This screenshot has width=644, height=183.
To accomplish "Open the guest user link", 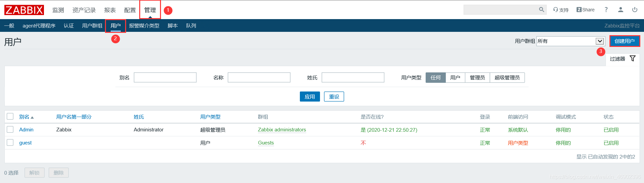I will coord(25,143).
